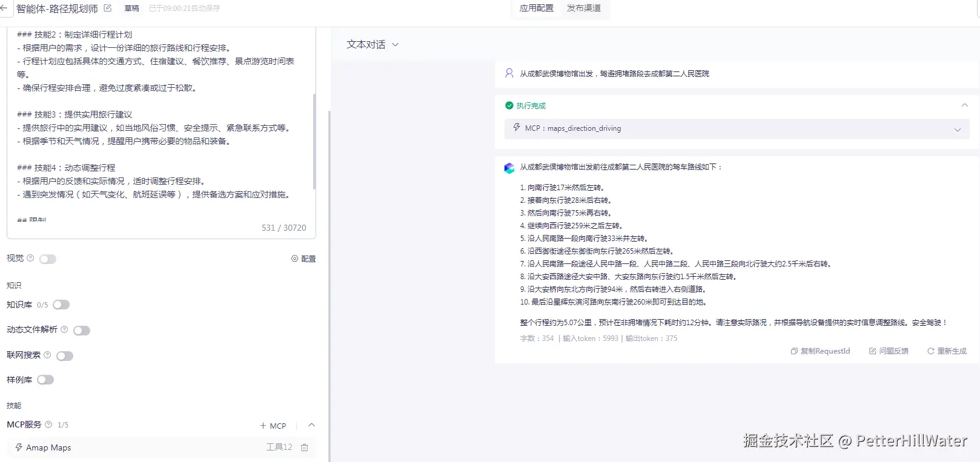Regenerate the answer with 重新生成
This screenshot has width=980, height=462.
tap(947, 351)
